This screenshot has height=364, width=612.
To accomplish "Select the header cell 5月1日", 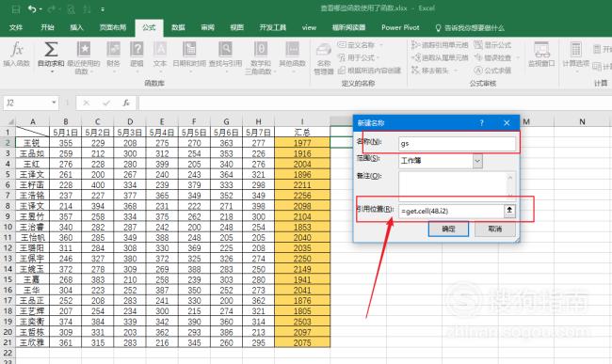I will tap(66, 133).
